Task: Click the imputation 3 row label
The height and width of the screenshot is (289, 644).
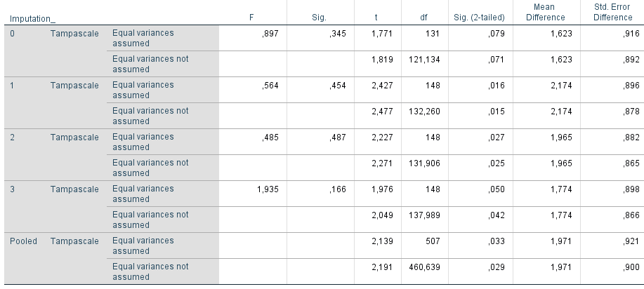Action: coord(12,189)
